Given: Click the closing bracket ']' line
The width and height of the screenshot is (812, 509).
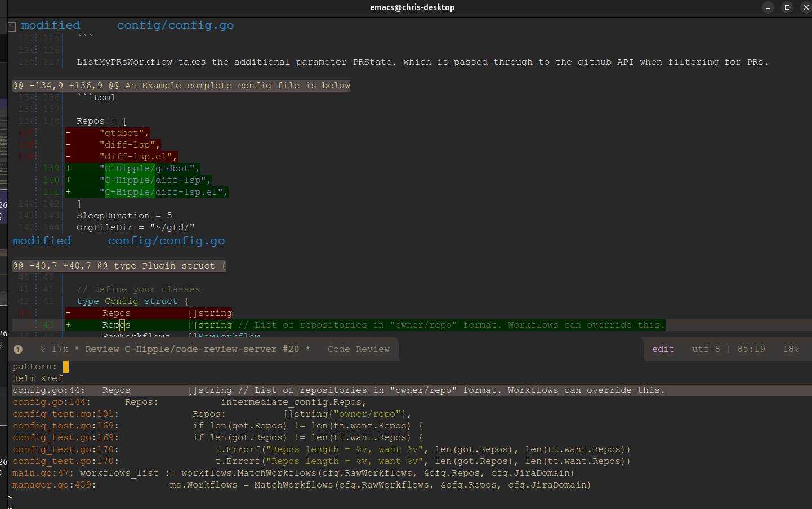Looking at the screenshot, I should (79, 204).
